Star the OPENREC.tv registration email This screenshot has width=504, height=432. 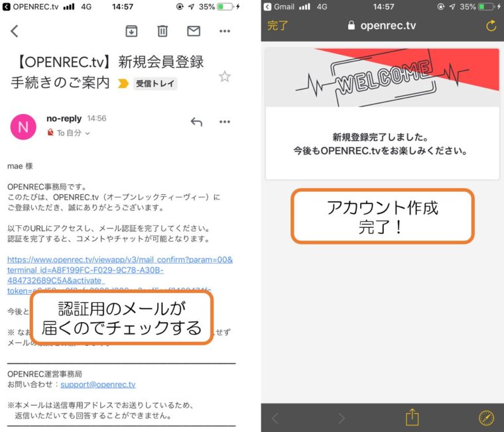[225, 76]
